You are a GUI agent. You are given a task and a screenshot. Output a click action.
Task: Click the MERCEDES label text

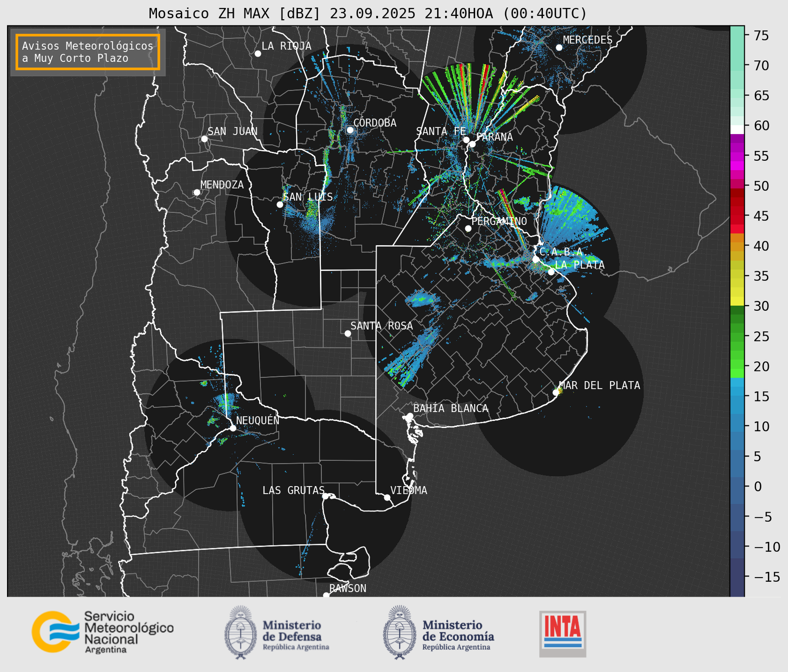(x=588, y=40)
